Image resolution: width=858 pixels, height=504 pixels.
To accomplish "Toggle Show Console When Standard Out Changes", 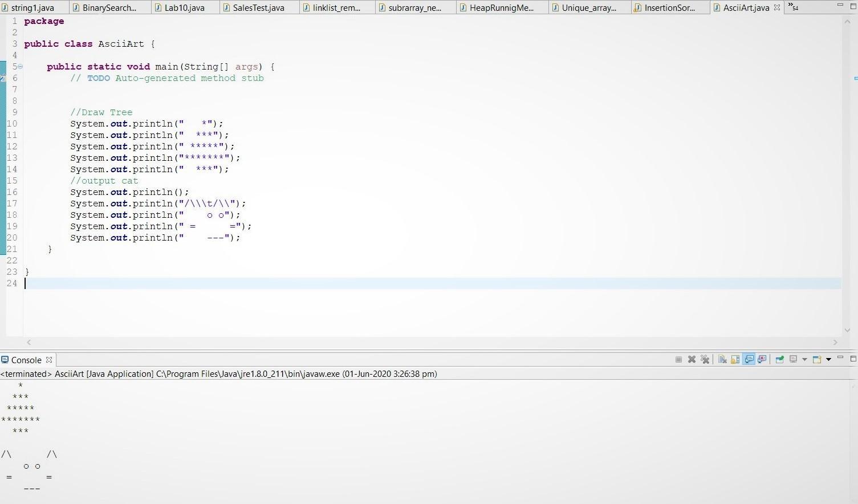I will point(749,359).
